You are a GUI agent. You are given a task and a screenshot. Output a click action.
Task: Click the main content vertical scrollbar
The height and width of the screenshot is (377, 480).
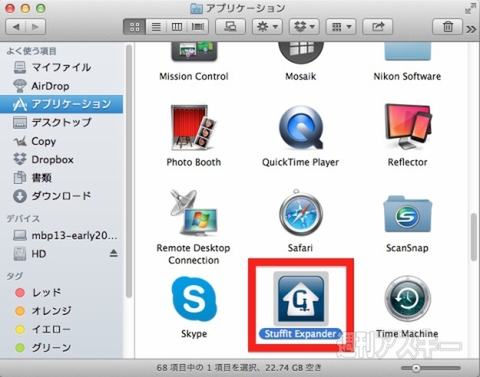point(474,237)
